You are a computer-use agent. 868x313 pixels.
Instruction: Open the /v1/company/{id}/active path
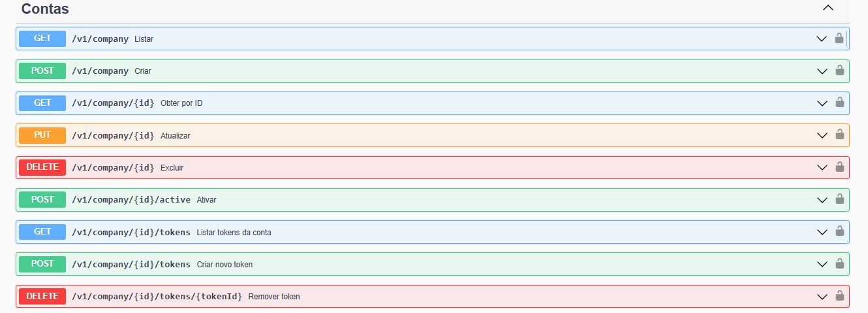point(131,199)
